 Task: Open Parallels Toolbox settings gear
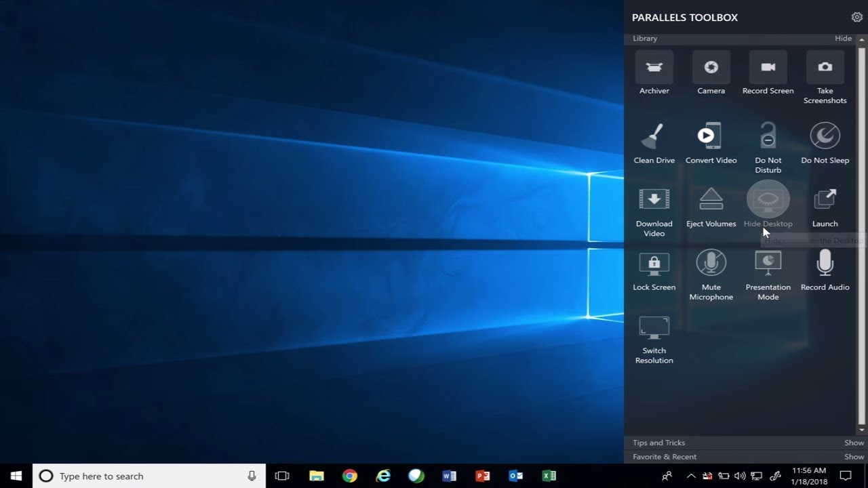coord(856,16)
